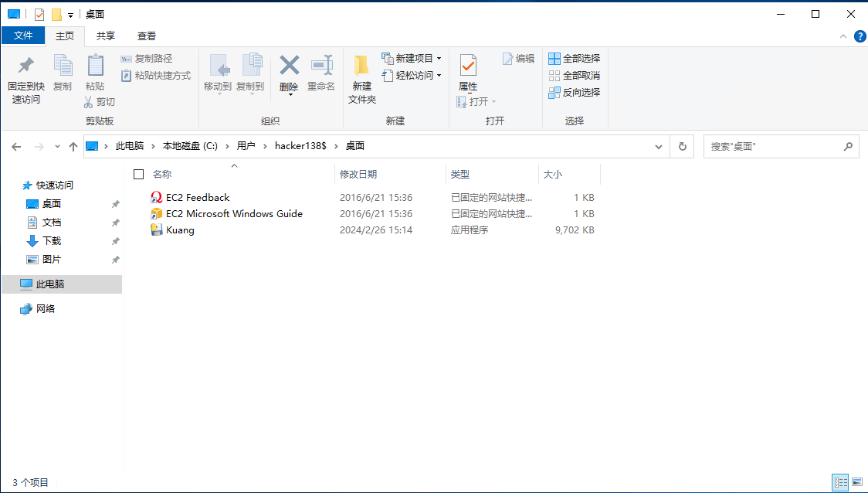Expand the 新建项目 dropdown
The image size is (868, 493).
tap(439, 59)
